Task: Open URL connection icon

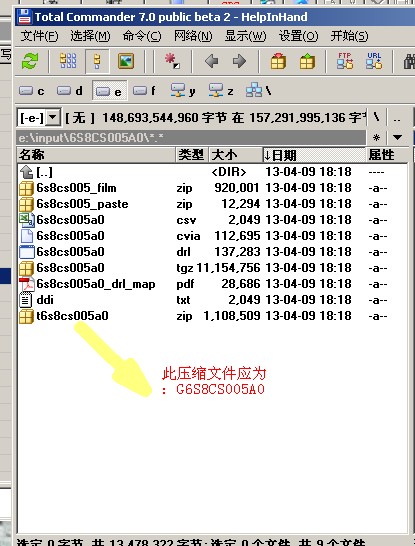Action: 374,61
